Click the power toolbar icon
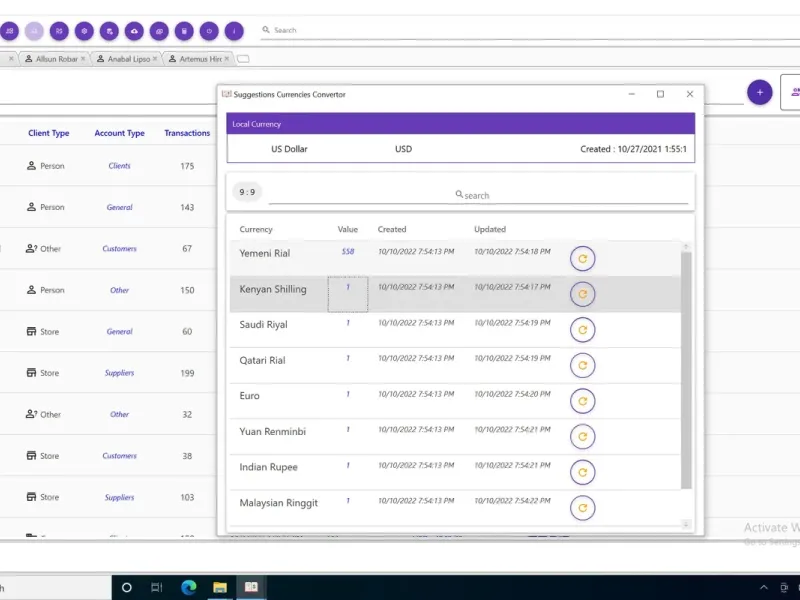Image resolution: width=800 pixels, height=600 pixels. click(209, 31)
